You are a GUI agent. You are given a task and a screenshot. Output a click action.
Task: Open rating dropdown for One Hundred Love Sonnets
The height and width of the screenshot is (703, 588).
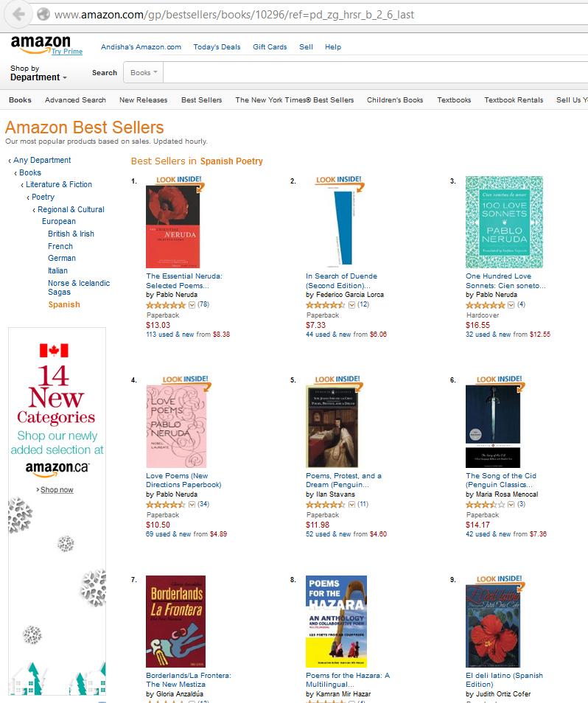click(x=511, y=304)
